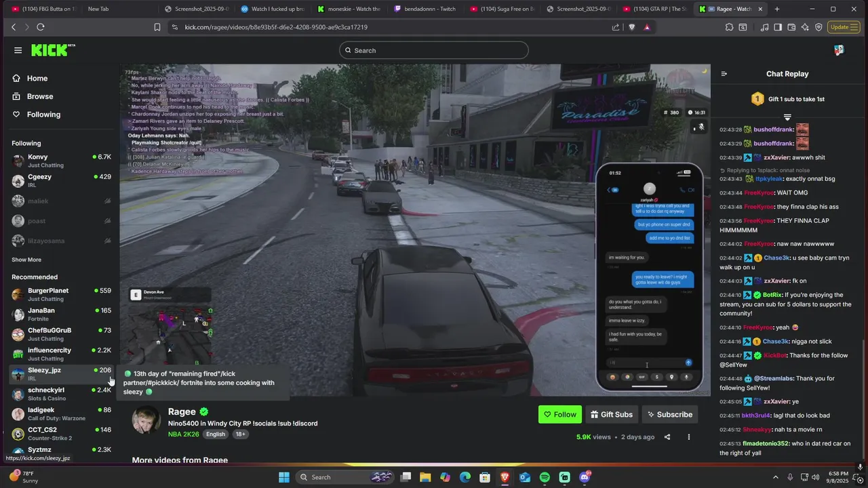Screen dimensions: 868x488
Task: Open browser share icon in address bar
Action: coord(616,27)
